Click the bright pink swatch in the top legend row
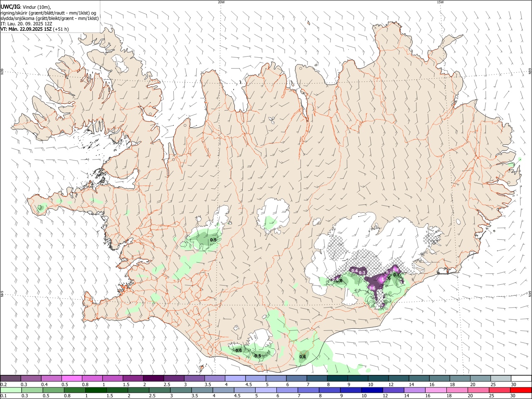 (71, 379)
